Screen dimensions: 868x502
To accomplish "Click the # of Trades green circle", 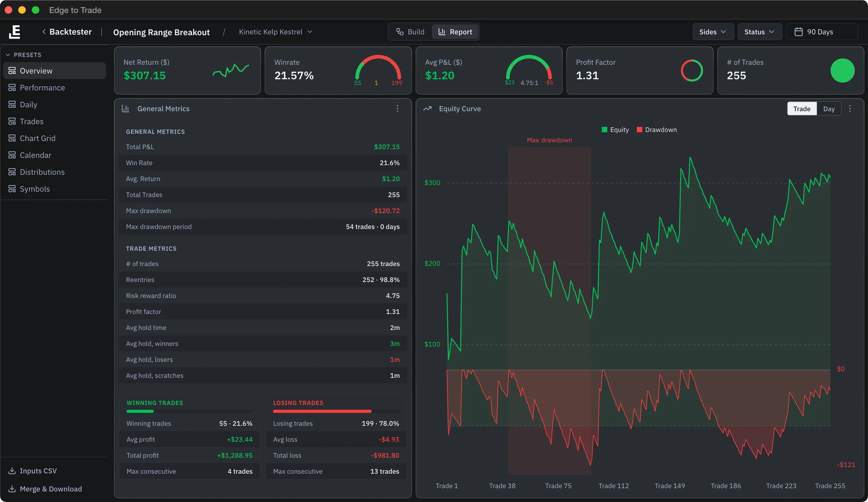I will (x=842, y=70).
